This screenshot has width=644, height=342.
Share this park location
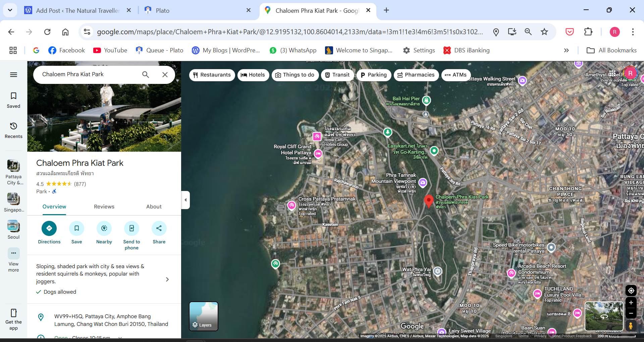[x=159, y=229]
